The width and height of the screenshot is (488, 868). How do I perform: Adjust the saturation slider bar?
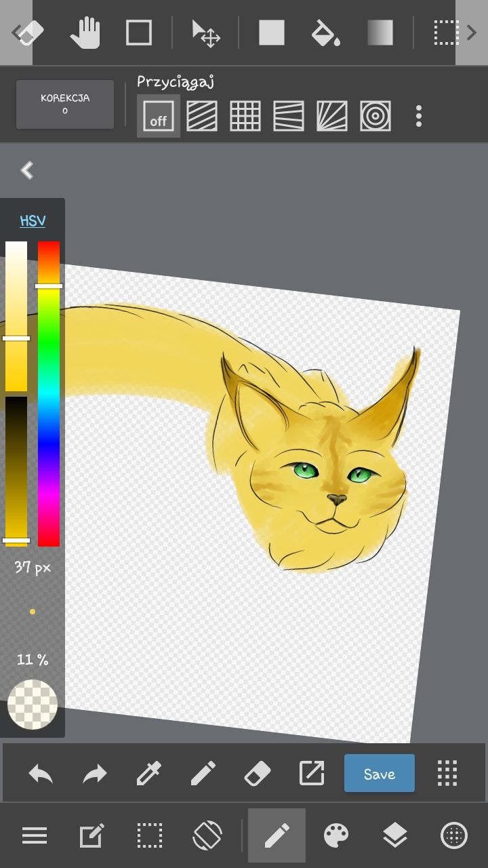[16, 316]
